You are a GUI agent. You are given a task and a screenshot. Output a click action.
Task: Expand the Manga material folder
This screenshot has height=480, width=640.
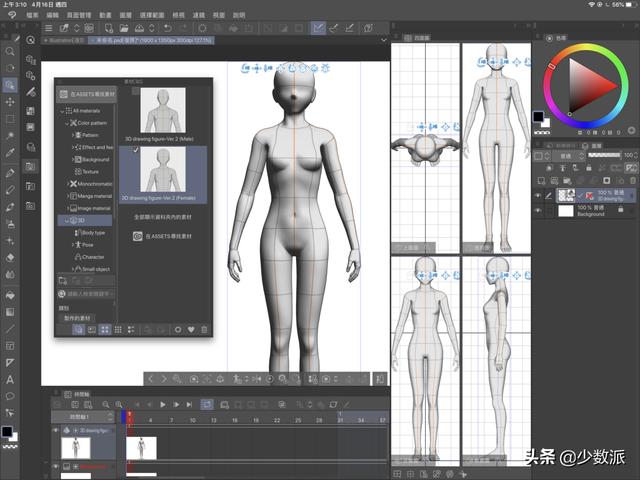click(x=68, y=196)
